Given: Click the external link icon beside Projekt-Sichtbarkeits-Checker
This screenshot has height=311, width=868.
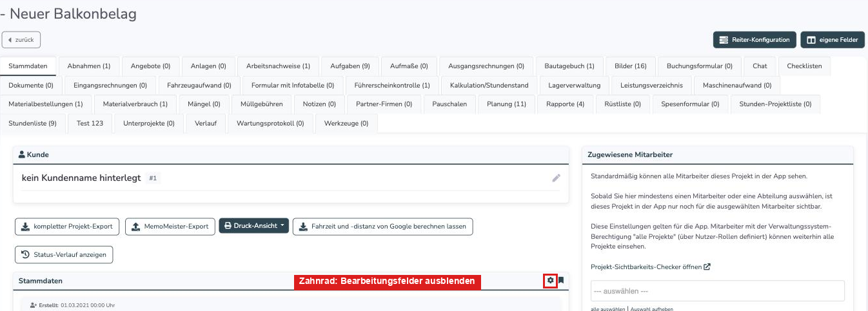Looking at the screenshot, I should pos(707,267).
